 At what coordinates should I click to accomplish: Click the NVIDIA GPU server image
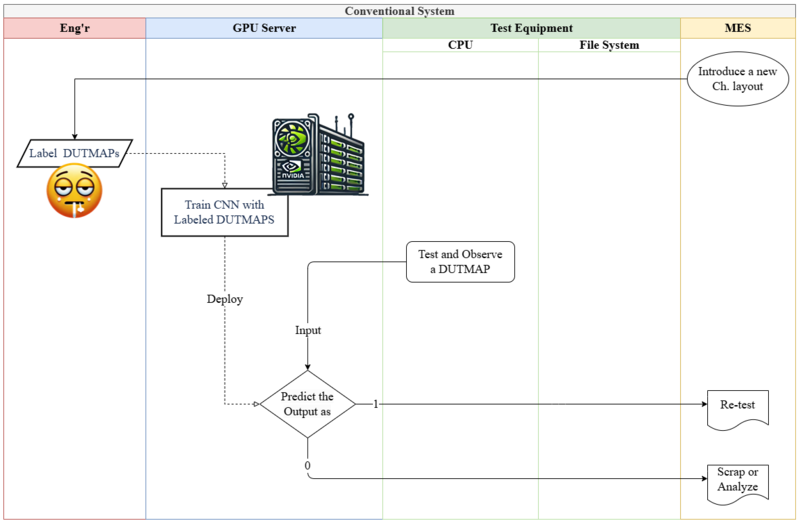(x=320, y=155)
